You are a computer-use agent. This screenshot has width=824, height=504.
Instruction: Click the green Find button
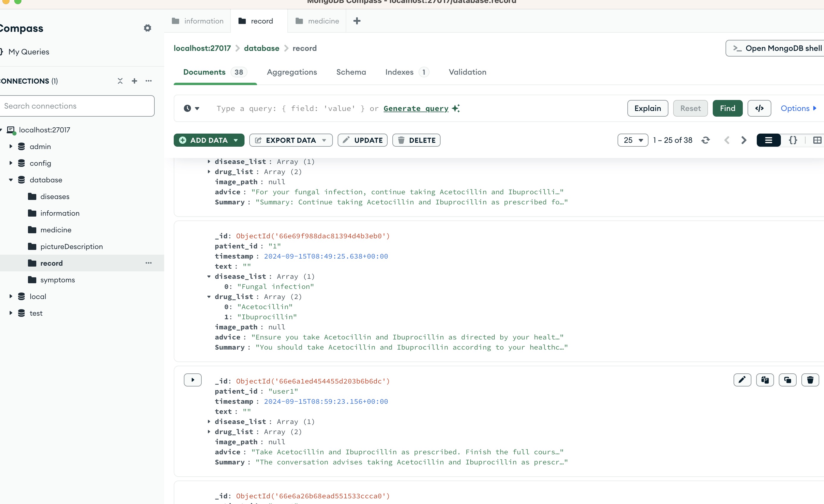point(727,108)
